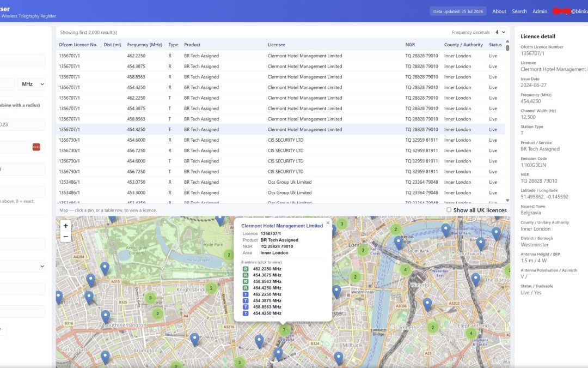The image size is (588, 368).
Task: Sort by the Status column header
Action: coord(495,44)
